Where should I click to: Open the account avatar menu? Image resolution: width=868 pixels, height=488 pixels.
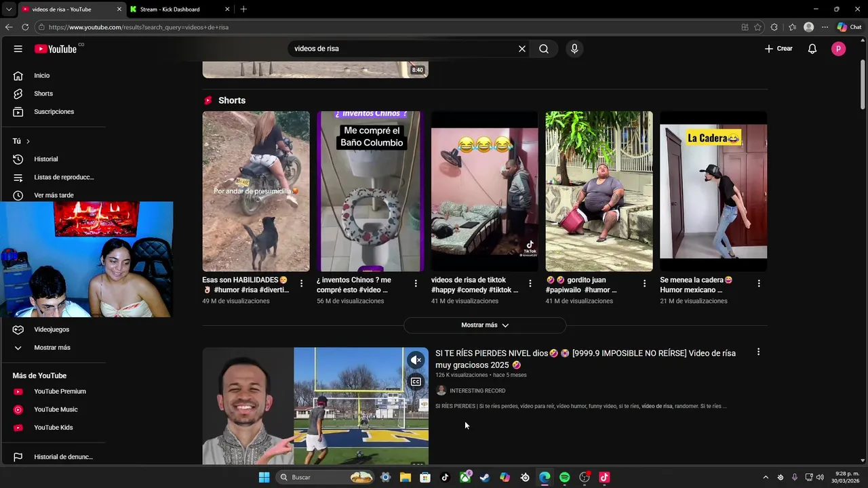pyautogui.click(x=839, y=49)
